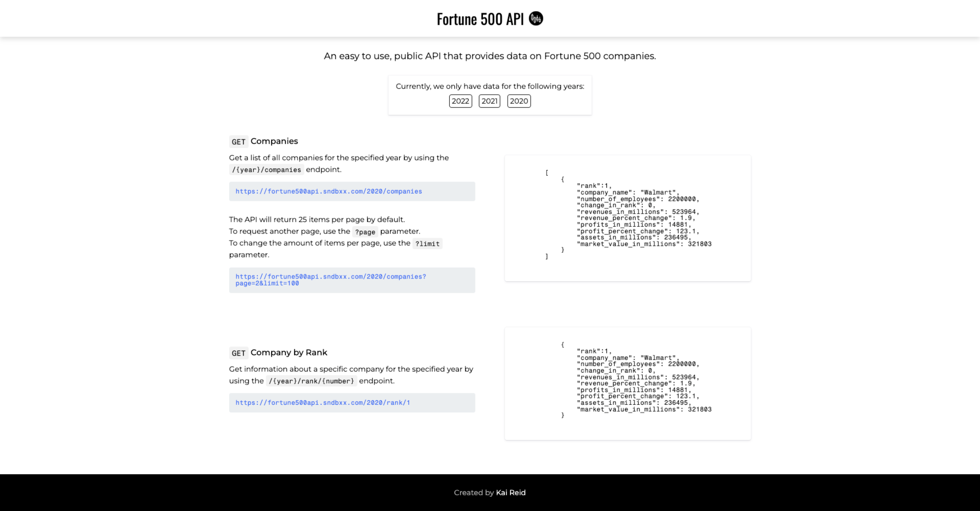The width and height of the screenshot is (980, 511).
Task: Select the 2022 year badge
Action: [460, 101]
